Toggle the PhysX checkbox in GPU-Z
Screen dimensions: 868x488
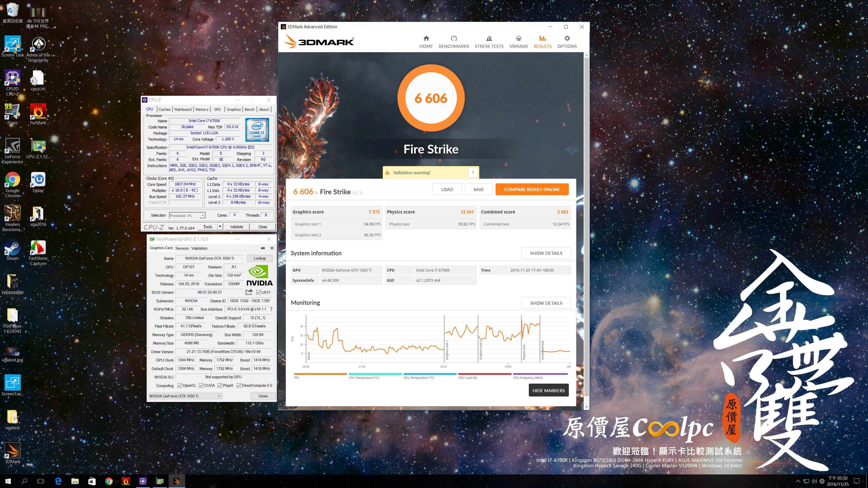pos(220,385)
